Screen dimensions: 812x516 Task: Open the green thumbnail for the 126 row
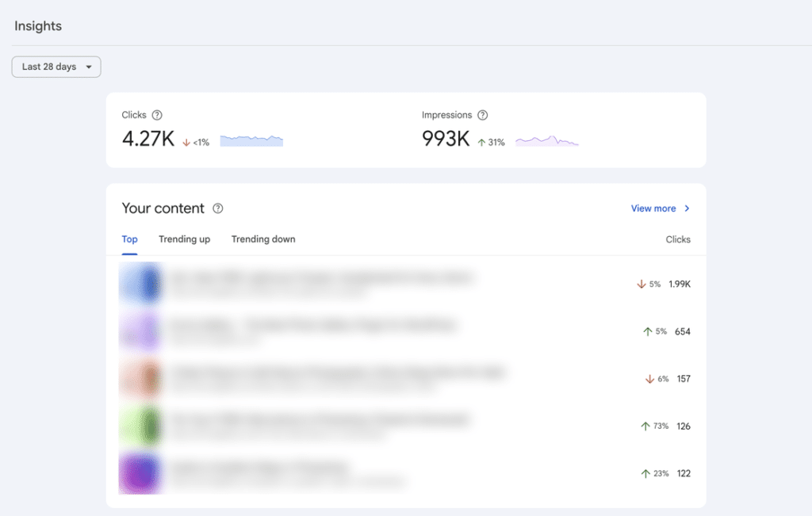coord(141,426)
